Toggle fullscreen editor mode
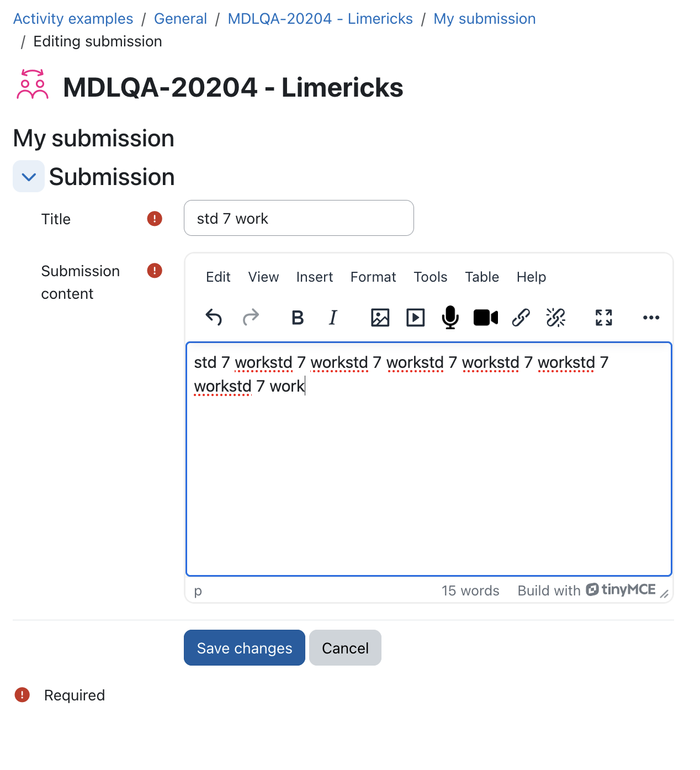700x770 pixels. click(604, 318)
